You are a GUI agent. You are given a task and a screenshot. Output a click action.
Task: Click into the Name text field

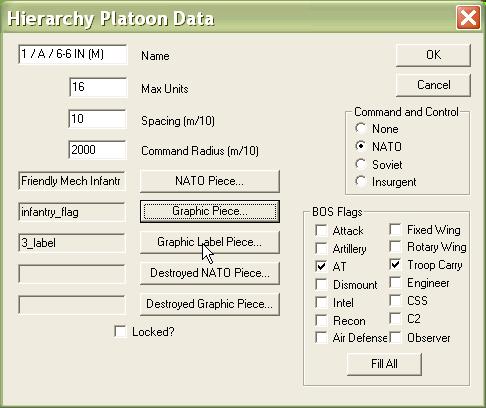click(73, 54)
